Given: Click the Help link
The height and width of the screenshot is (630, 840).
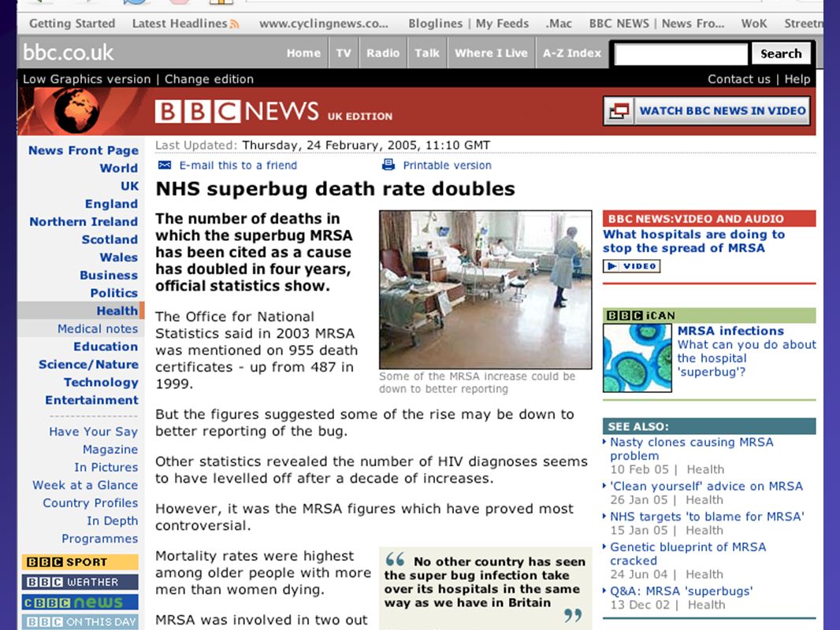Looking at the screenshot, I should 797,80.
